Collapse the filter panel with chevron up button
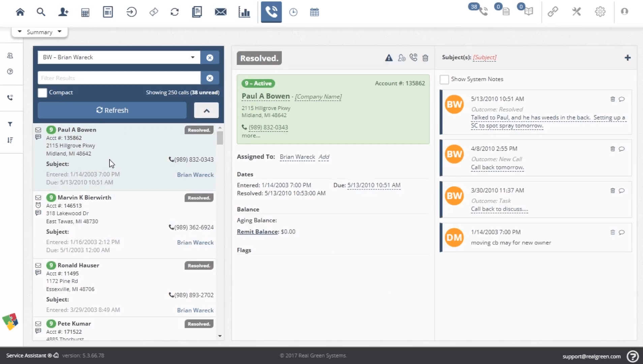Screen dimensions: 643x364 206,111
